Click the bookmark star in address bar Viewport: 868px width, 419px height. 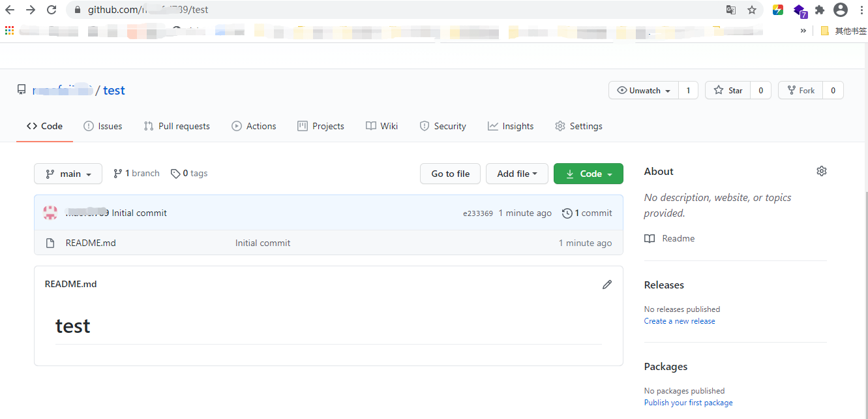[751, 10]
